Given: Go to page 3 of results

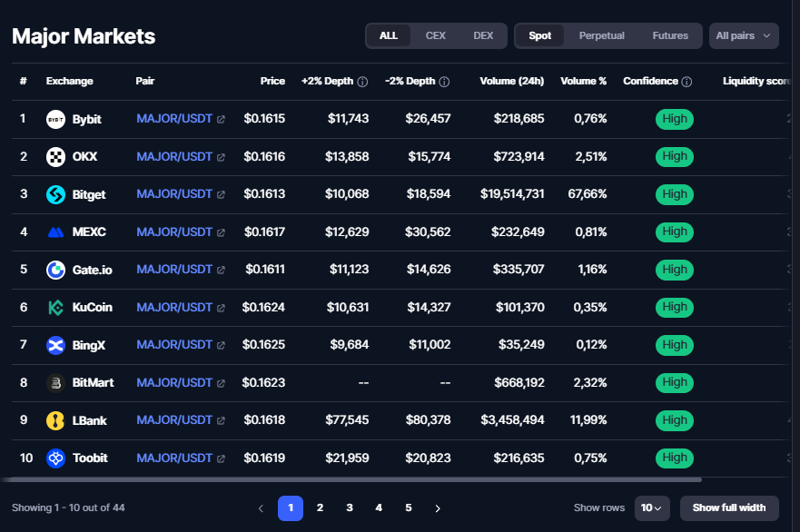Looking at the screenshot, I should tap(350, 508).
